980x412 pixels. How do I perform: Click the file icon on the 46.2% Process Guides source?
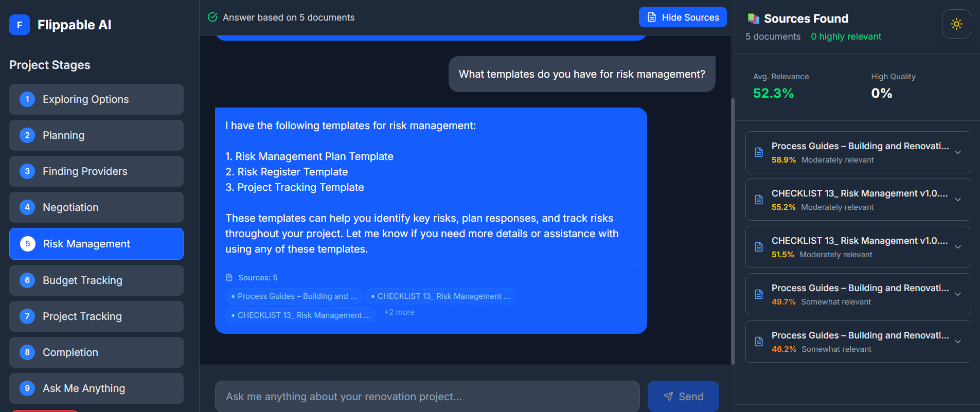click(x=758, y=341)
